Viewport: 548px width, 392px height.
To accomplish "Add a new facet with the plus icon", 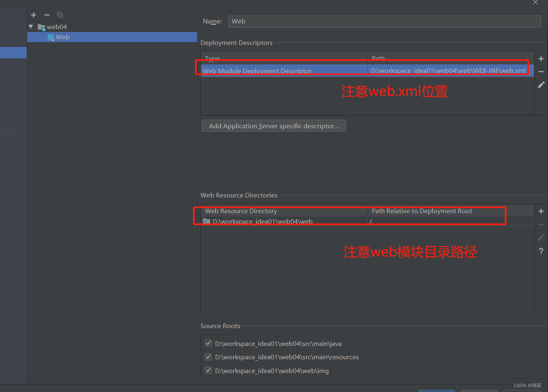I will 34,15.
